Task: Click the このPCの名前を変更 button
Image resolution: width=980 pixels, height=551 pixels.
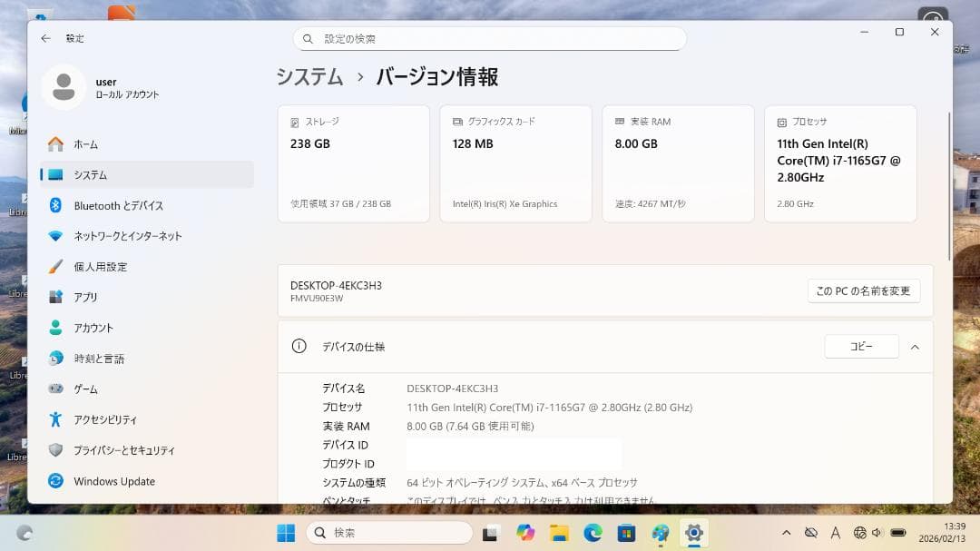Action: [864, 290]
